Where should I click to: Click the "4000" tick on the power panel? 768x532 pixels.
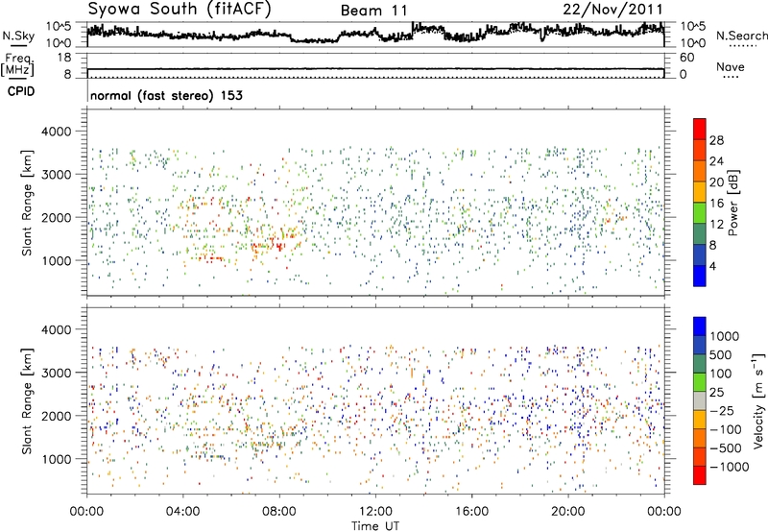[56, 132]
